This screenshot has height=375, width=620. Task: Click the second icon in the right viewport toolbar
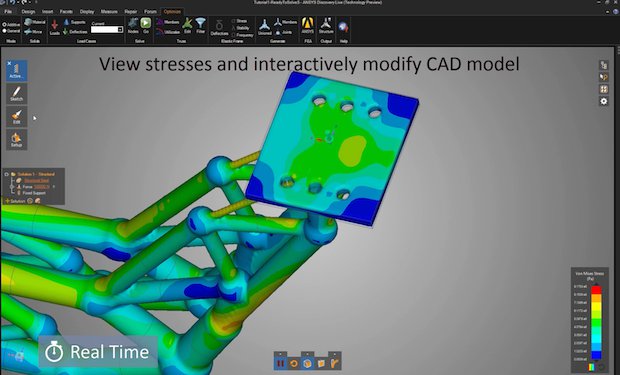(604, 77)
